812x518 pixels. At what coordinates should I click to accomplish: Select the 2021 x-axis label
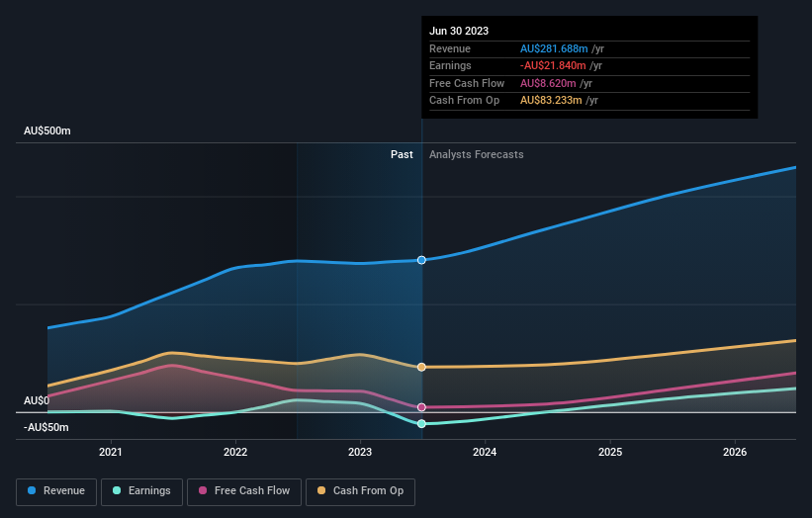111,452
